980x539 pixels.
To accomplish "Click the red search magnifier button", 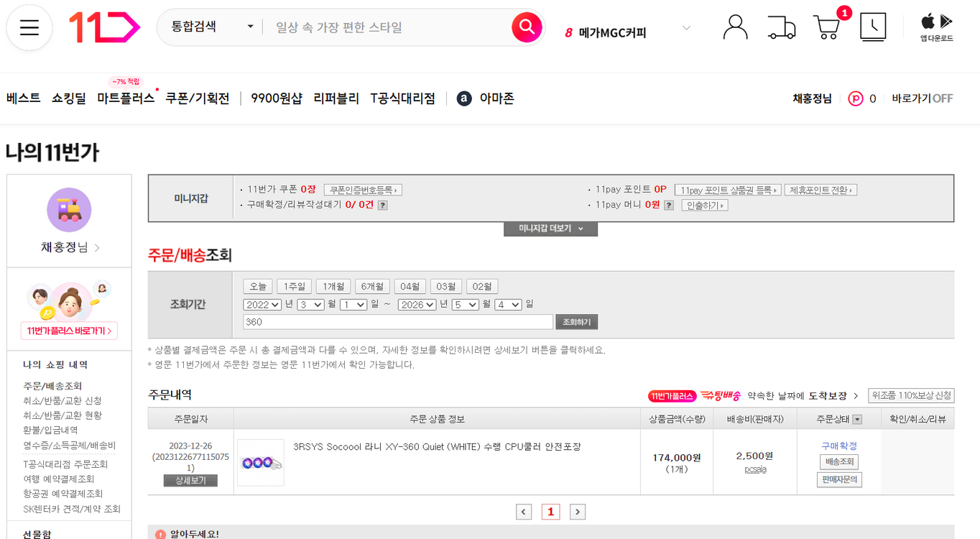I will pyautogui.click(x=527, y=27).
